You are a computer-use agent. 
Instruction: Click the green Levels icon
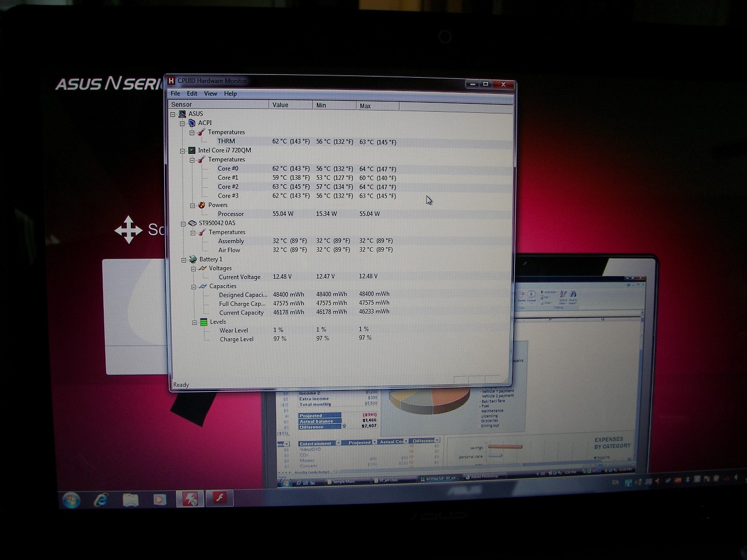click(x=203, y=322)
